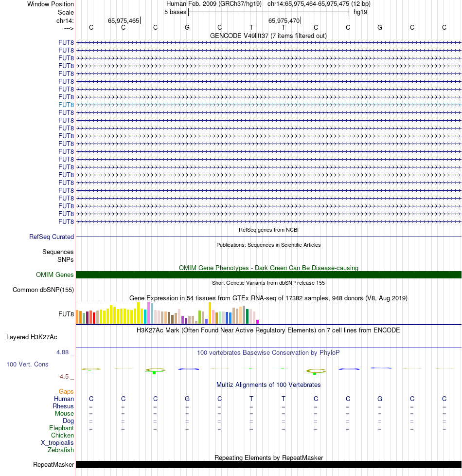Screen dimensions: 462x476
Task: Click the 65,975,465 position marker
Action: pos(124,20)
